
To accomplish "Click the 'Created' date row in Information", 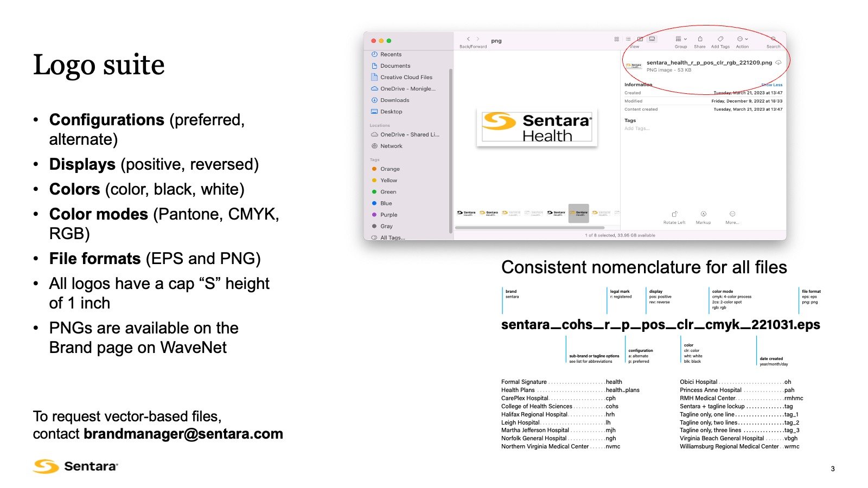I will [703, 93].
